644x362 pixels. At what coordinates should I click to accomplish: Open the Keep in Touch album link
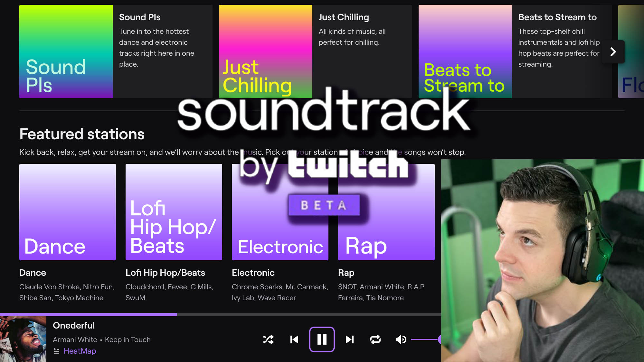128,339
